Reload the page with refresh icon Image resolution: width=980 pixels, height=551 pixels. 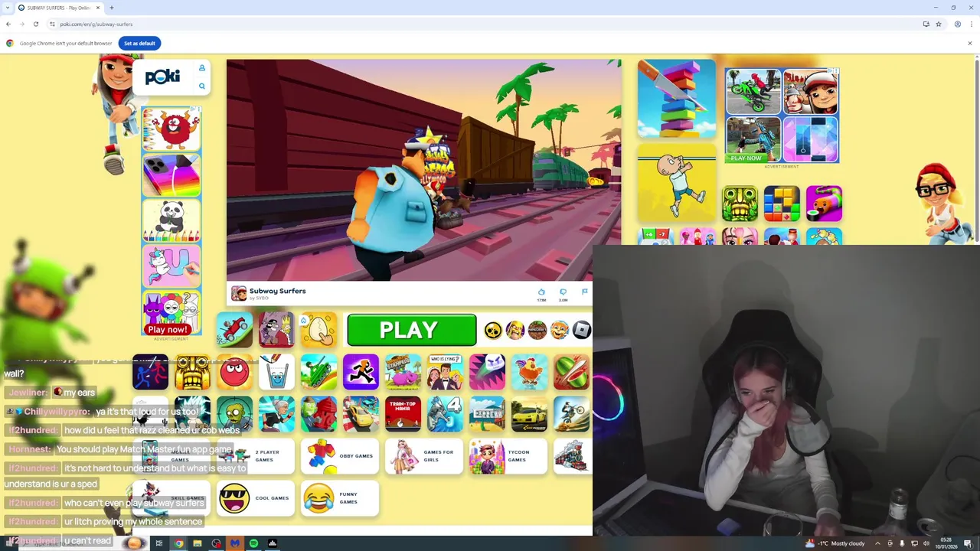click(x=35, y=24)
